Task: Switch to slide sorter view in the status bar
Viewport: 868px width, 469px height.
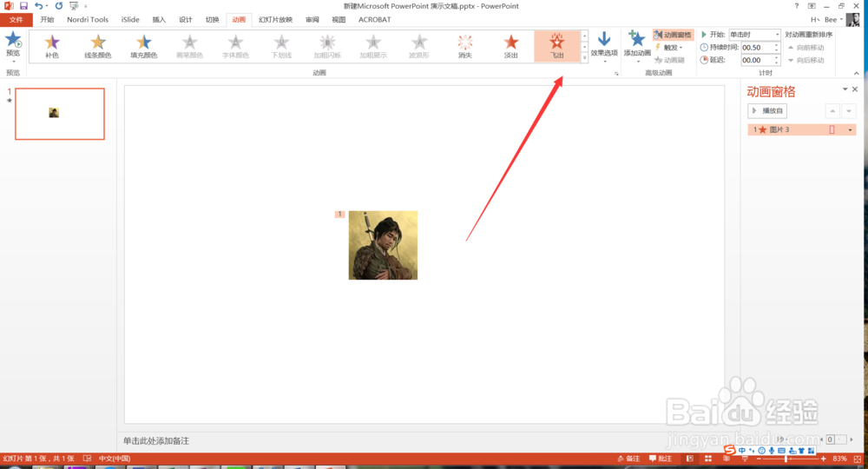Action: pos(708,459)
